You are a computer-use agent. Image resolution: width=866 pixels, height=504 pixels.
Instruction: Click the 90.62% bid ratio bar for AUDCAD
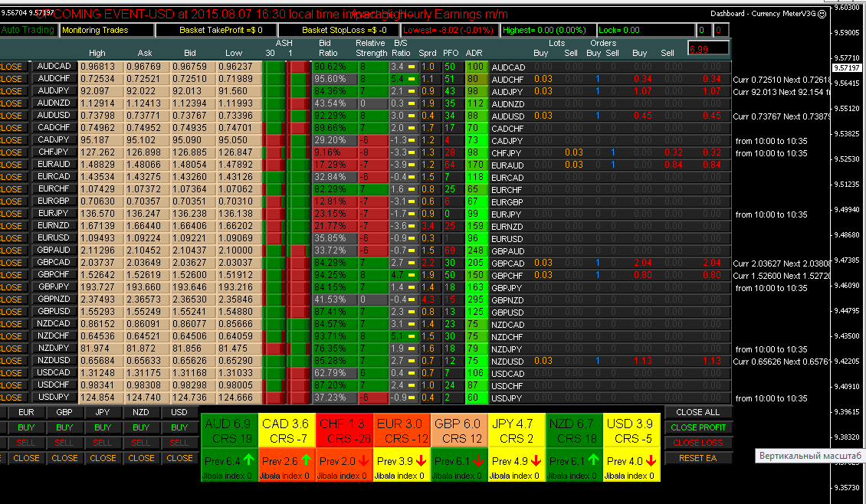click(x=335, y=66)
